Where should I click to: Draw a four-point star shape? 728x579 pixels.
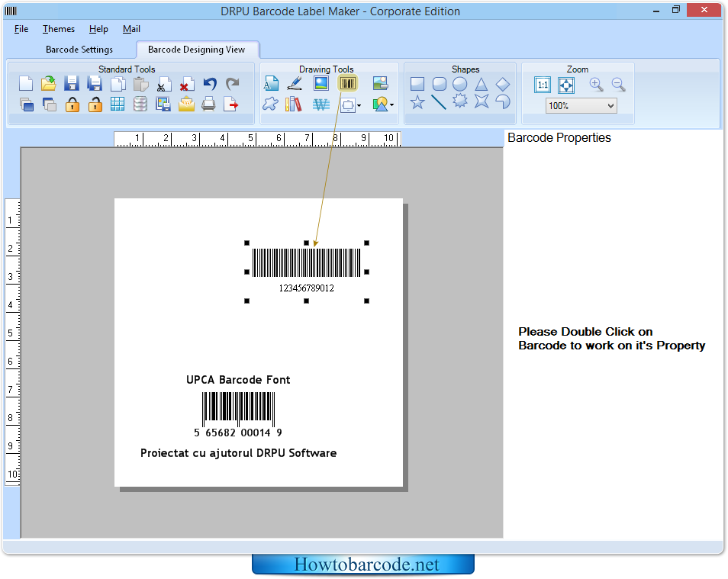pyautogui.click(x=482, y=101)
